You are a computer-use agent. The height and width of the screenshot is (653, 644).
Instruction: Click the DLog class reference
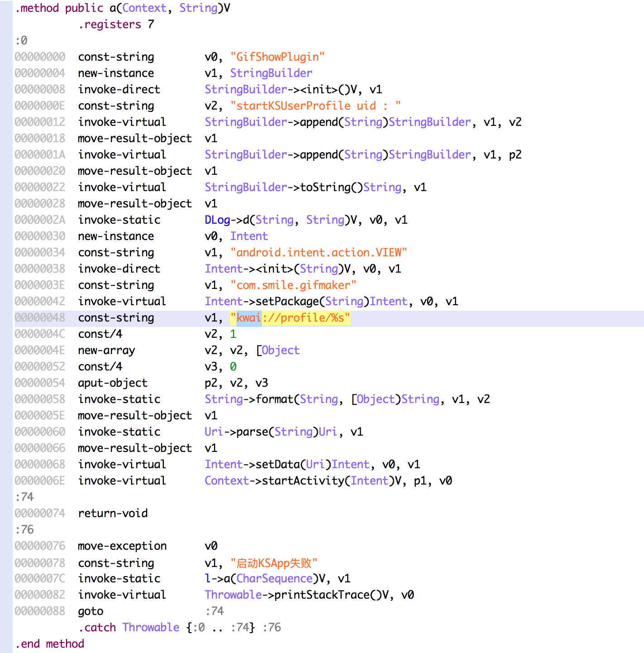point(217,220)
